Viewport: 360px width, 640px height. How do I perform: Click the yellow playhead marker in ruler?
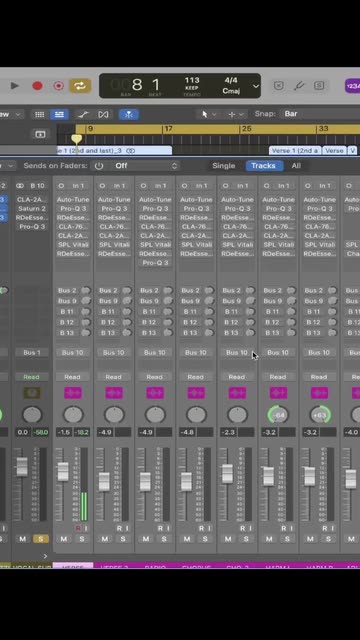click(76, 139)
